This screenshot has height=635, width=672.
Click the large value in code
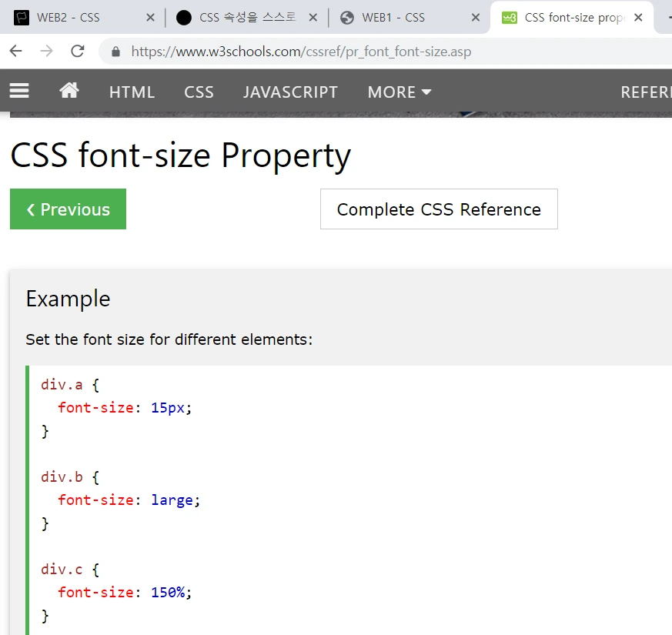[172, 500]
